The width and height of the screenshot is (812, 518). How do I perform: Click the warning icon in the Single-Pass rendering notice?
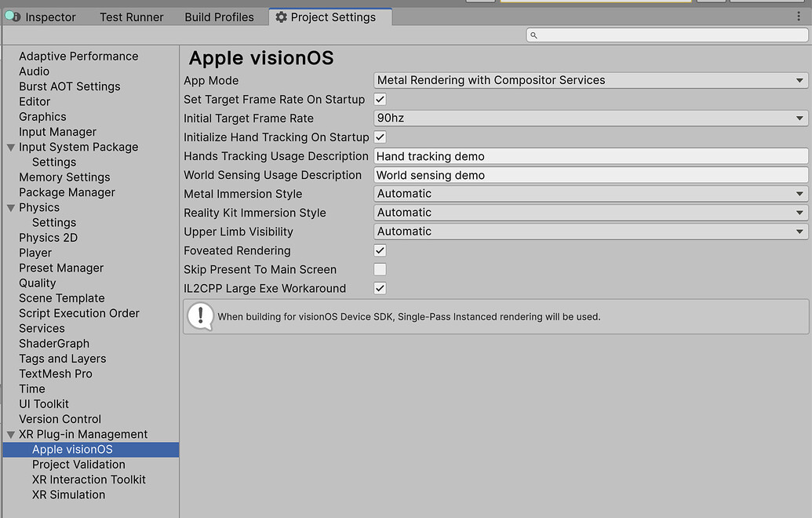[x=201, y=316]
